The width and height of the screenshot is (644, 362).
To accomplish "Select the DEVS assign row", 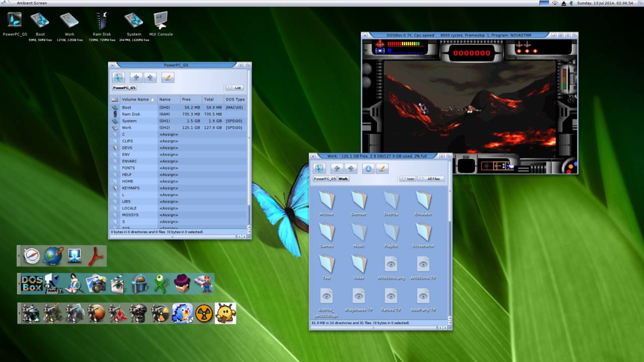I will [x=179, y=148].
